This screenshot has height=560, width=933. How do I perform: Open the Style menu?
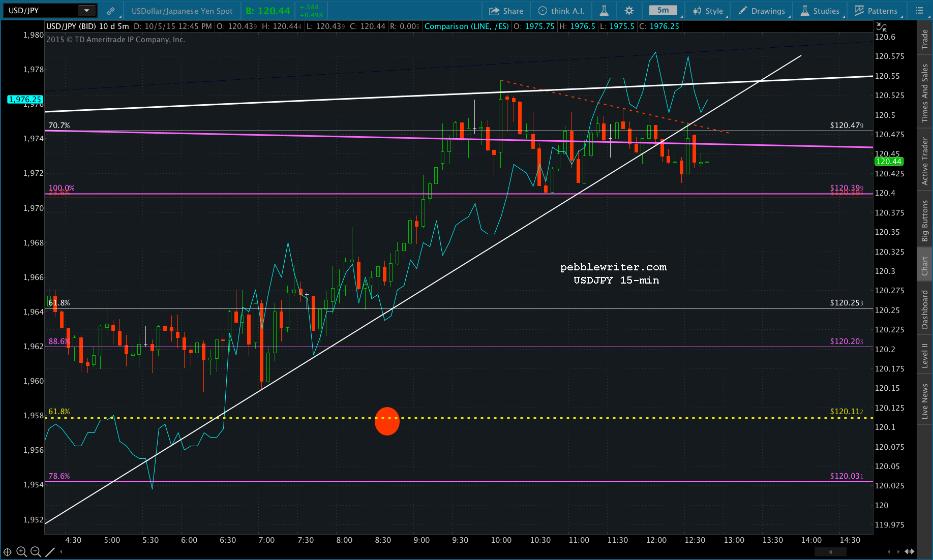708,11
